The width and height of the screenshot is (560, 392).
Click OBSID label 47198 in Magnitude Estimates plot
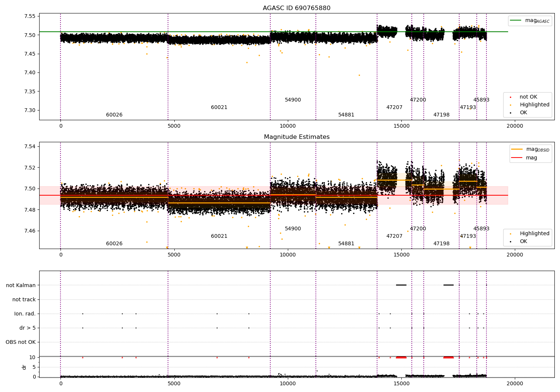tap(441, 244)
